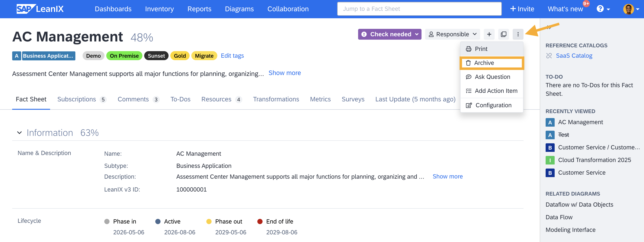644x242 pixels.
Task: Open the To-Dos tab
Action: pyautogui.click(x=180, y=99)
